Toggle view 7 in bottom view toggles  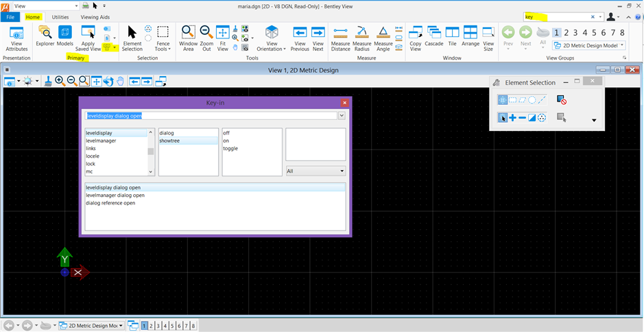click(187, 325)
